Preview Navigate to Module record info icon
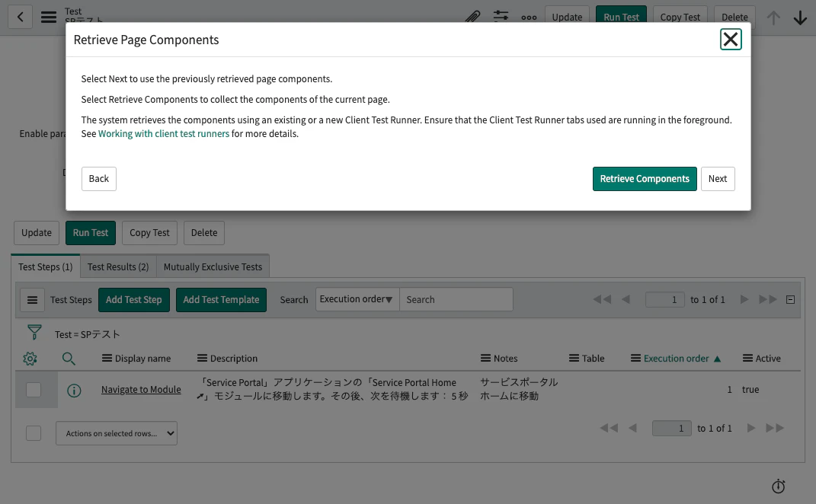 coord(74,390)
